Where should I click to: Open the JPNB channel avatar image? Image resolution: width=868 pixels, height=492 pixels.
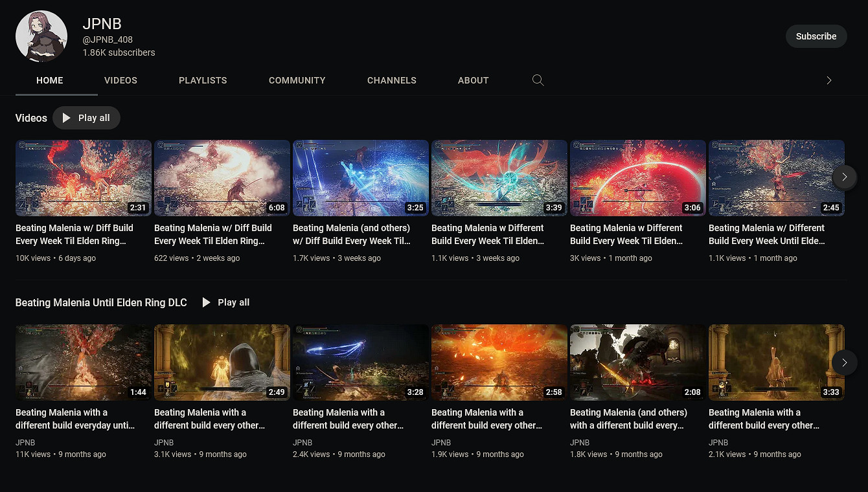41,36
